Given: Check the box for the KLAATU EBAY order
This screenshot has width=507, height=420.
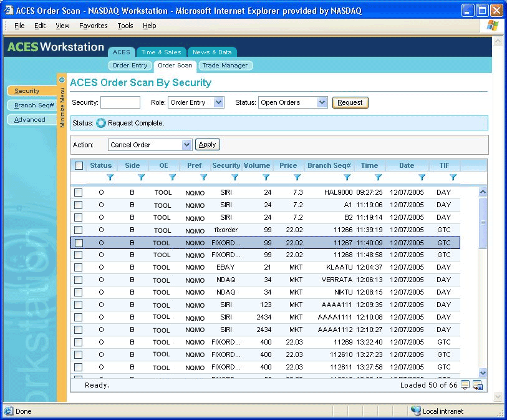Looking at the screenshot, I should click(x=78, y=267).
